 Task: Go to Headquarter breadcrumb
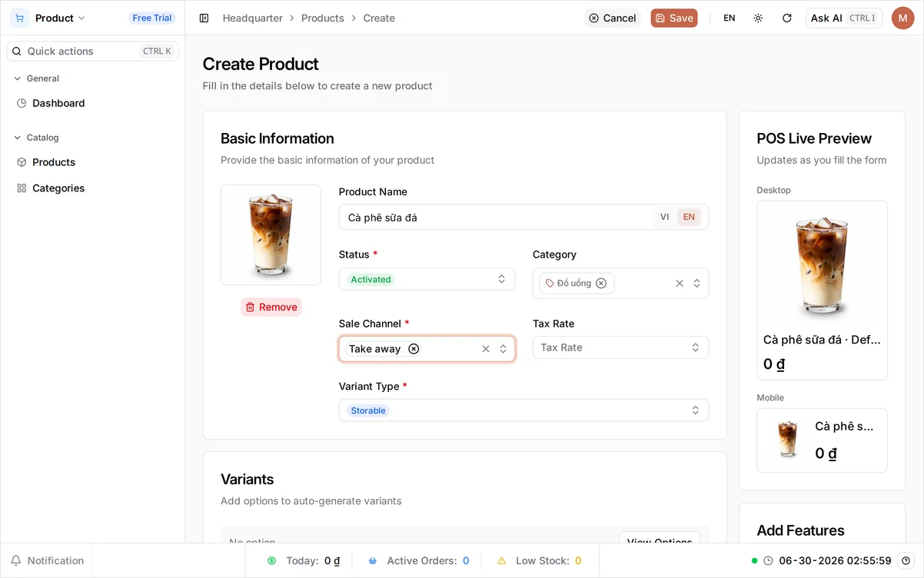point(253,18)
